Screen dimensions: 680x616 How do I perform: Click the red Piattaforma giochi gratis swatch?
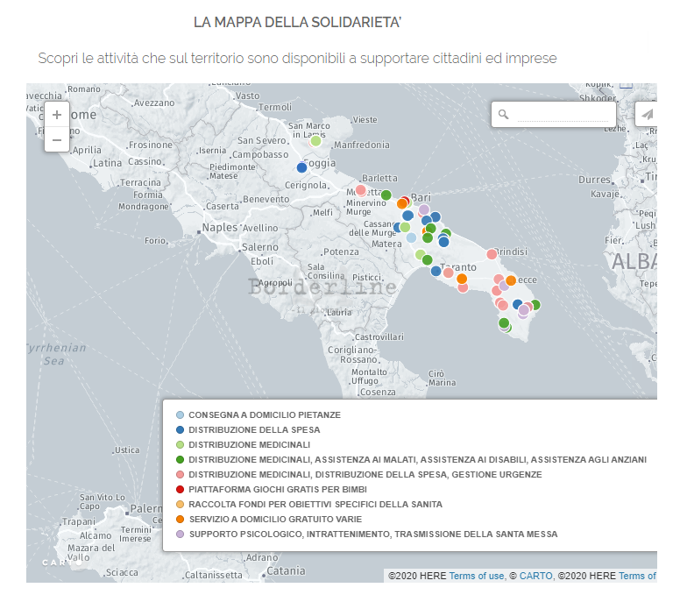pyautogui.click(x=181, y=490)
